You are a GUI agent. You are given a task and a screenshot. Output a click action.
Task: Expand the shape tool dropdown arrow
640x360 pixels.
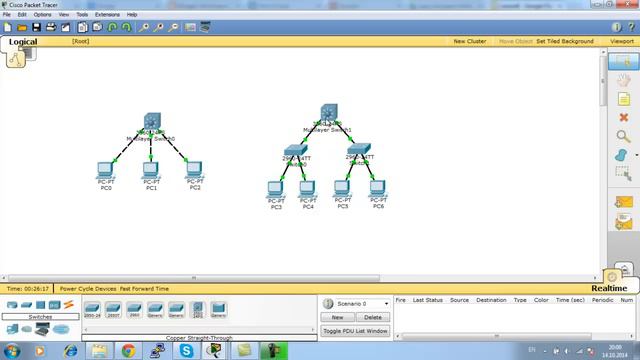(x=636, y=155)
